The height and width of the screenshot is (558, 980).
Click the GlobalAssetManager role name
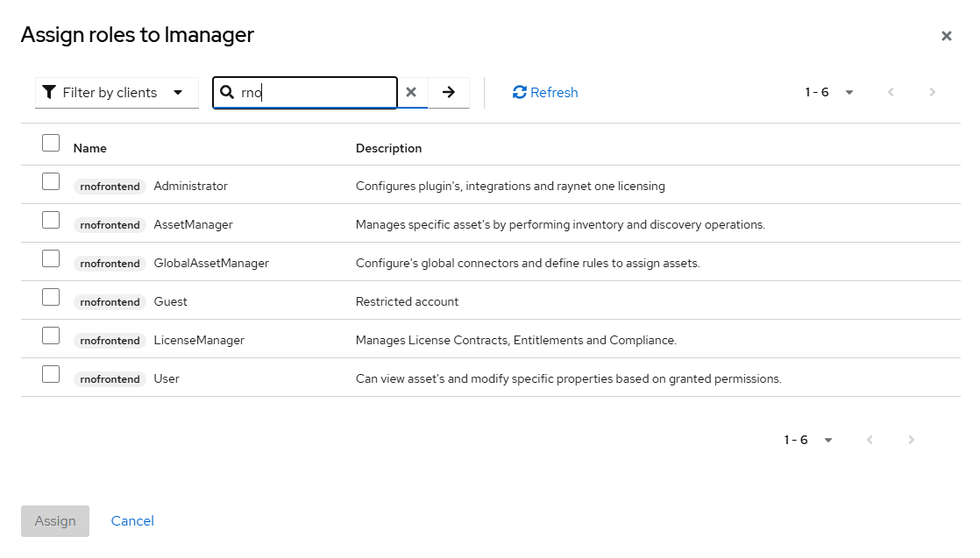tap(211, 263)
